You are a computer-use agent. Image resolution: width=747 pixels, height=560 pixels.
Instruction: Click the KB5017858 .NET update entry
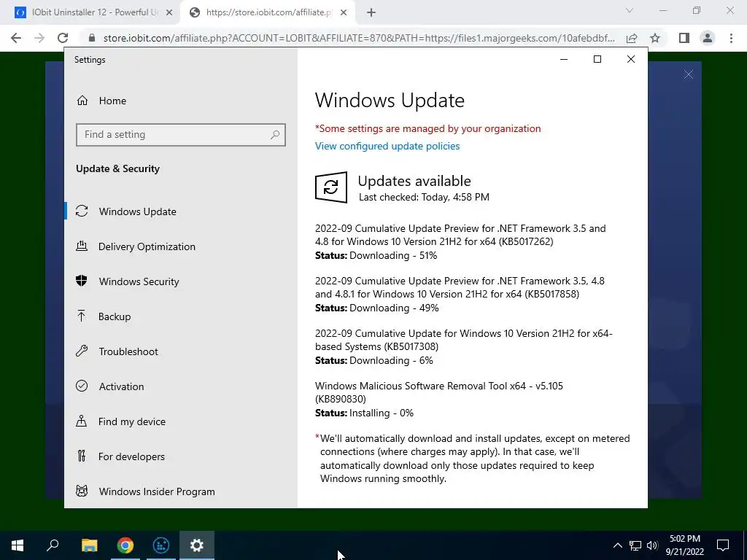[460, 287]
